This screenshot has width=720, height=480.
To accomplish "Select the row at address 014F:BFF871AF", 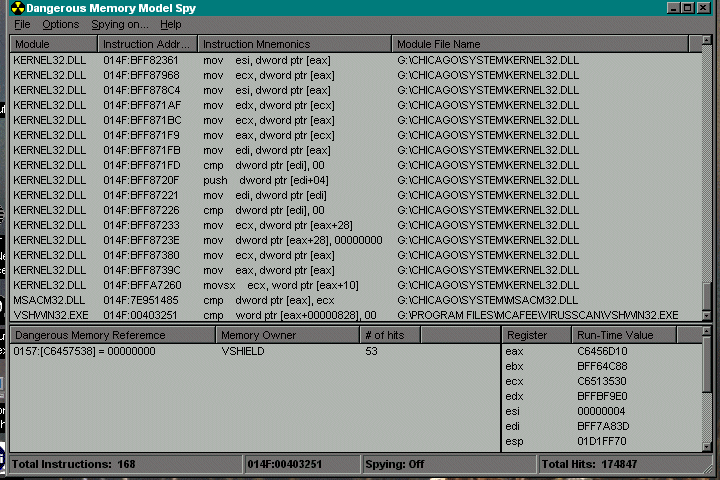I will pos(356,105).
